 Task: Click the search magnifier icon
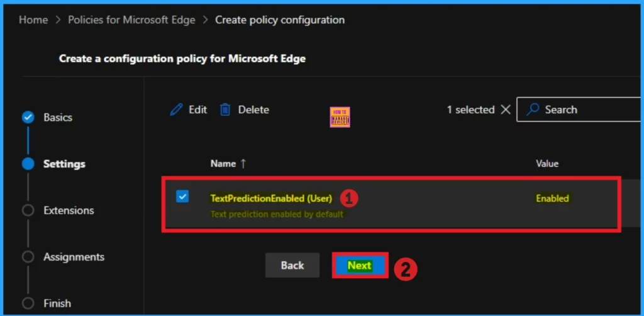click(x=533, y=110)
